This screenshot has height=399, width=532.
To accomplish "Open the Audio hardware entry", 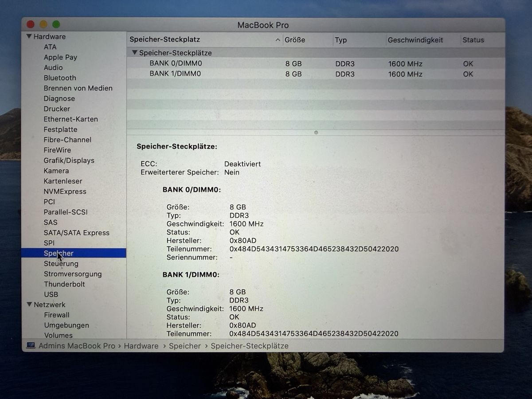I will [x=53, y=67].
